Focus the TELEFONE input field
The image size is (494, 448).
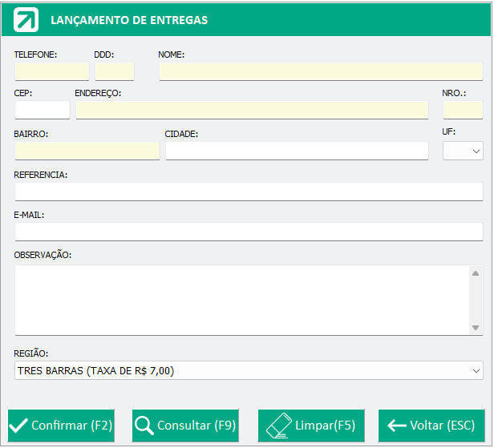[52, 71]
